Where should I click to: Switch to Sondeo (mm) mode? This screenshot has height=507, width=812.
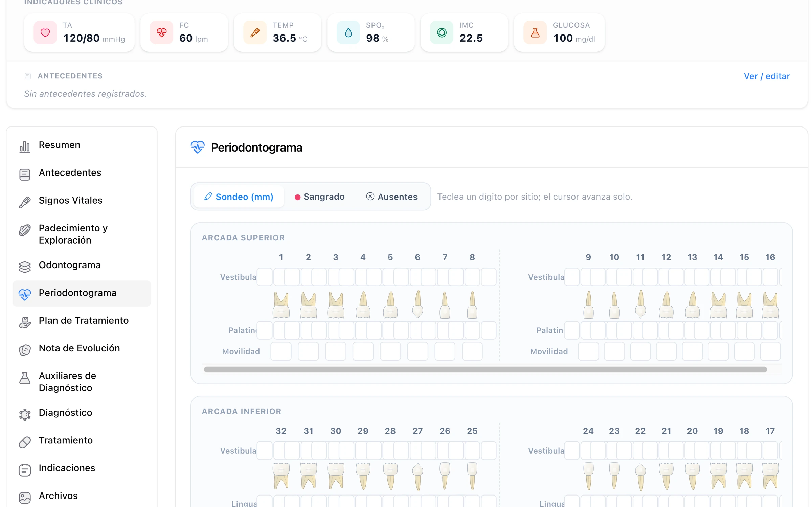[239, 197]
